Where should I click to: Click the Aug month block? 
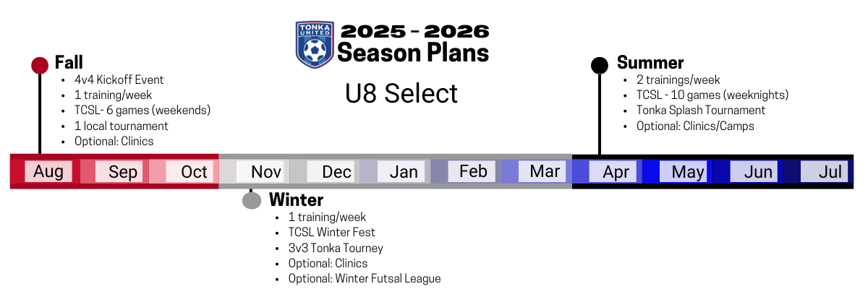pos(48,171)
